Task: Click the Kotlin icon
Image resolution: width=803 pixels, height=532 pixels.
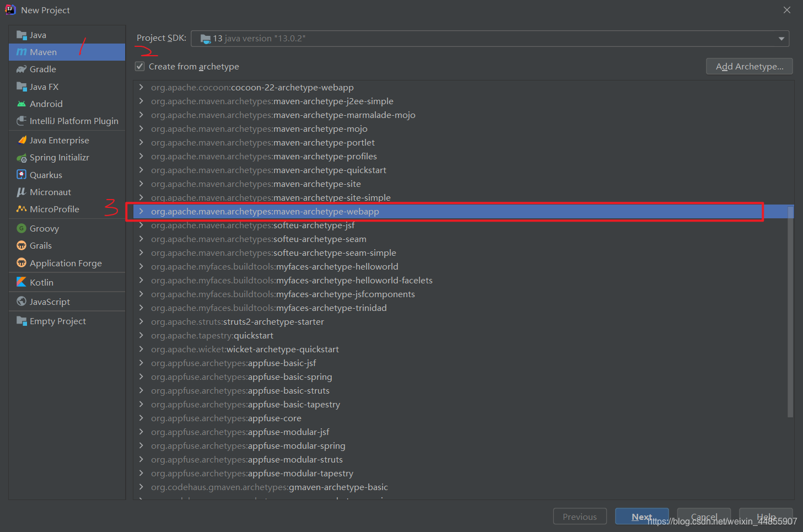Action: 21,282
